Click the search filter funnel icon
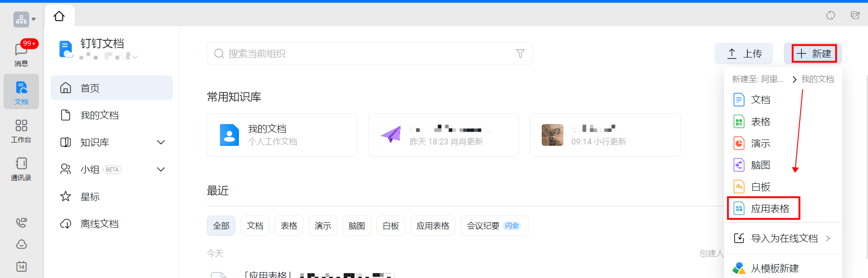This screenshot has width=868, height=278. click(x=520, y=54)
